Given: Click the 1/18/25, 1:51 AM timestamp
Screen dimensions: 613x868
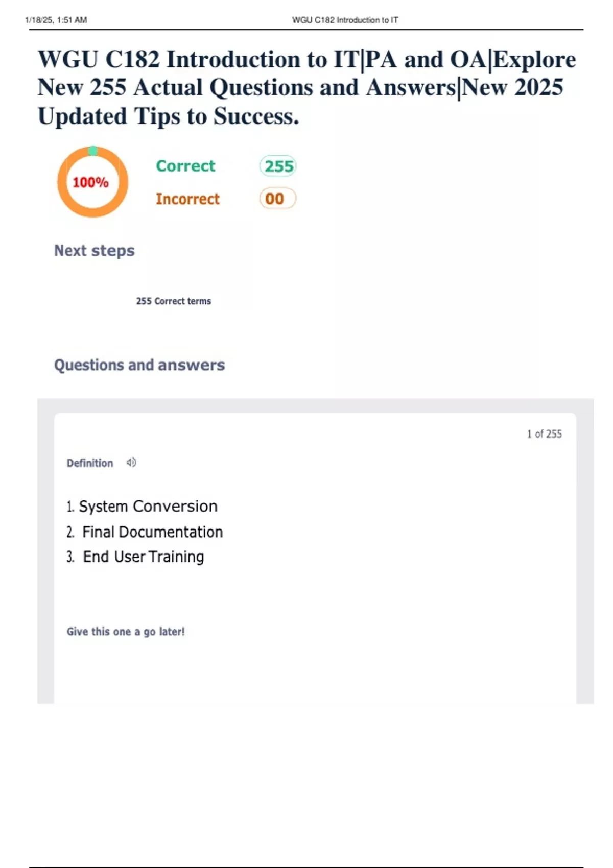Looking at the screenshot, I should click(x=56, y=20).
